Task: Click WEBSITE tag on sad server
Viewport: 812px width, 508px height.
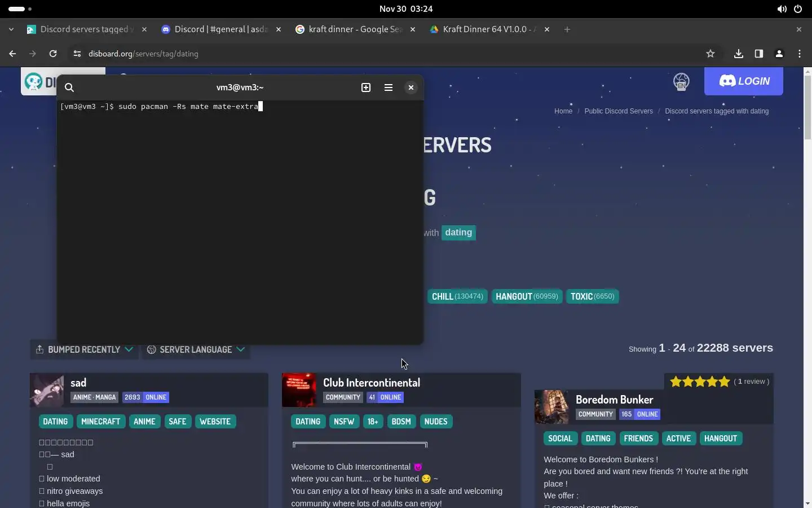Action: point(215,422)
